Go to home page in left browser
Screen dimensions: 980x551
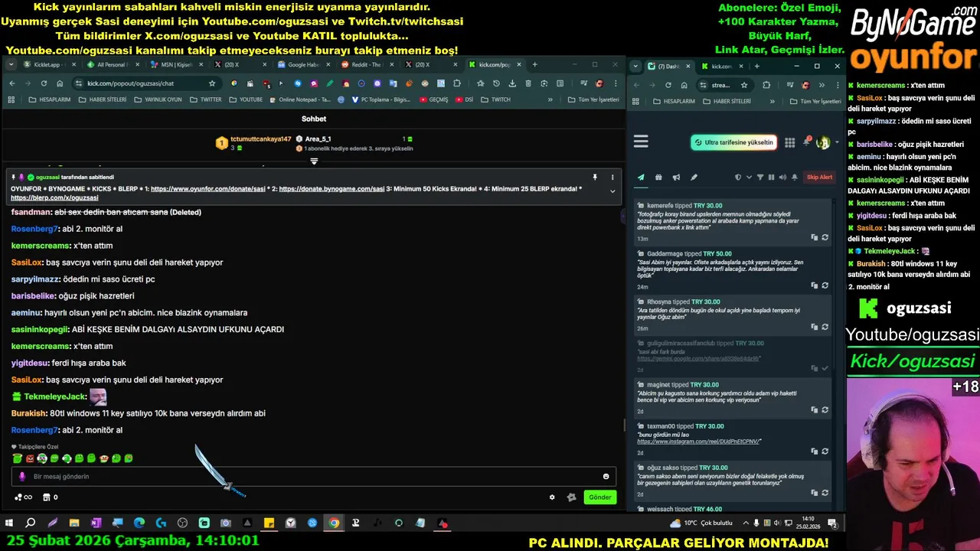(x=60, y=83)
